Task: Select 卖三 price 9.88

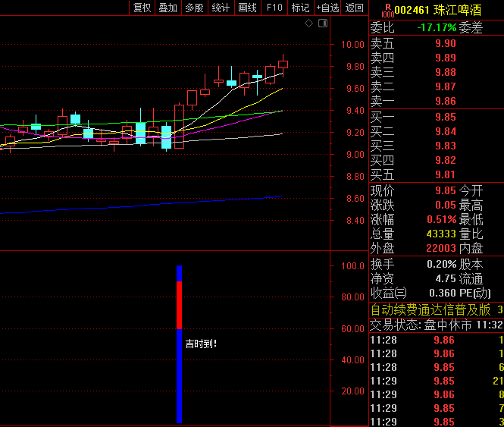Action: (x=446, y=72)
